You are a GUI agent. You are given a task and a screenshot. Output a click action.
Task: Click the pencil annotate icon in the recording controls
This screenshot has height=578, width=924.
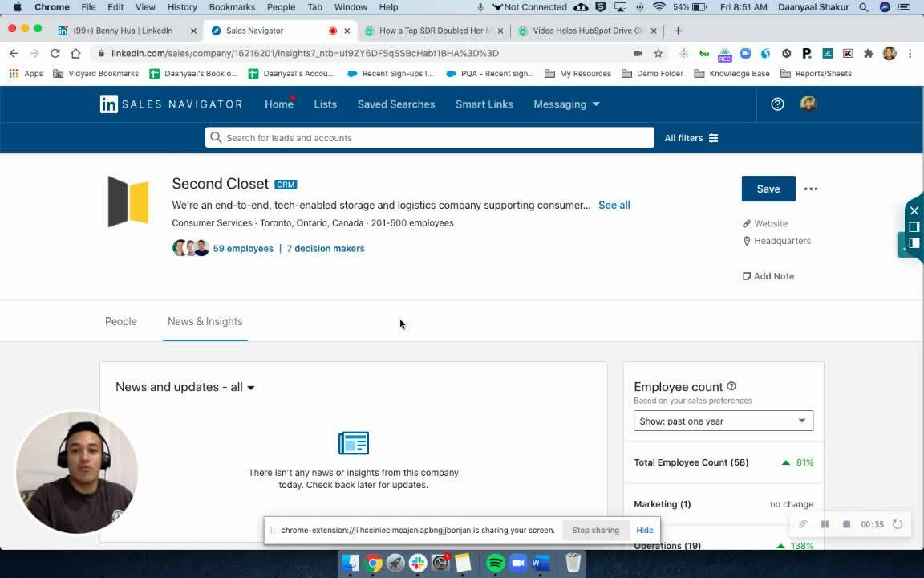[x=803, y=523]
